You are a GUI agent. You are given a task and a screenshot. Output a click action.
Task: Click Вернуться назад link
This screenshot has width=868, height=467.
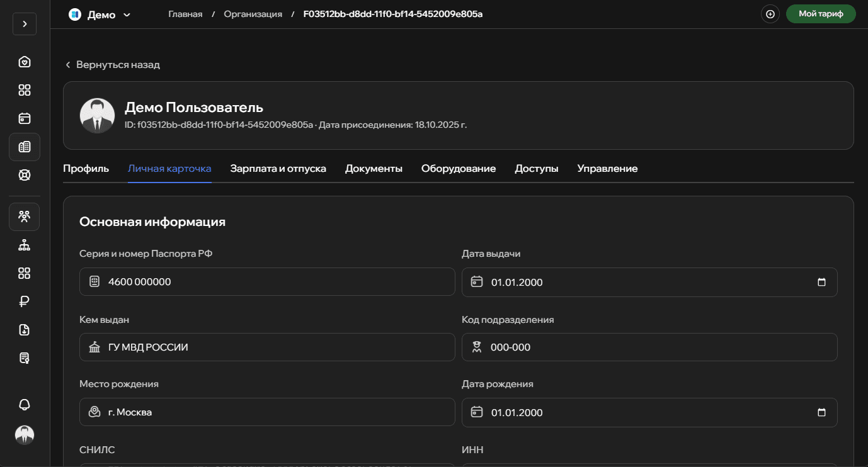point(113,65)
